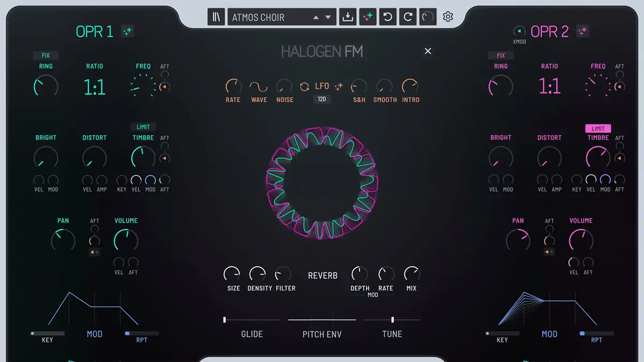The height and width of the screenshot is (362, 644).
Task: Open the preset library browser
Action: (216, 16)
